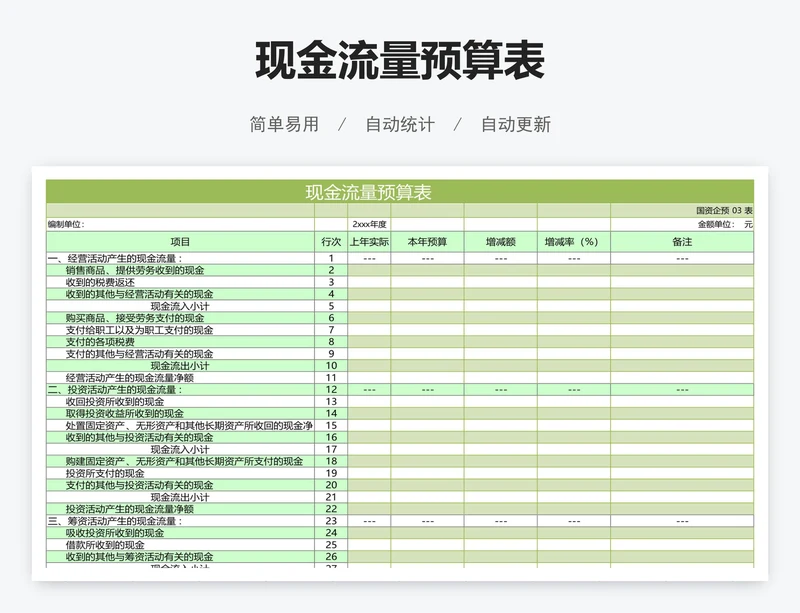Click the heading 现金流量预算表 at the top
The height and width of the screenshot is (613, 800).
click(x=400, y=61)
